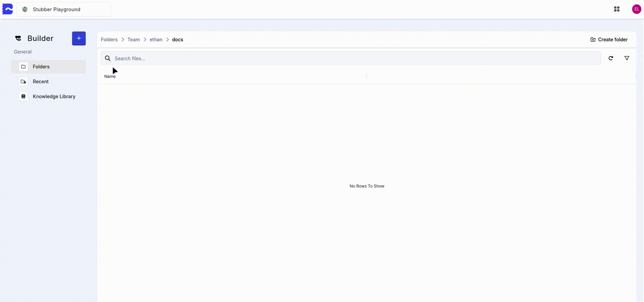Navigate to Folders root in breadcrumb
Image resolution: width=644 pixels, height=302 pixels.
[109, 40]
